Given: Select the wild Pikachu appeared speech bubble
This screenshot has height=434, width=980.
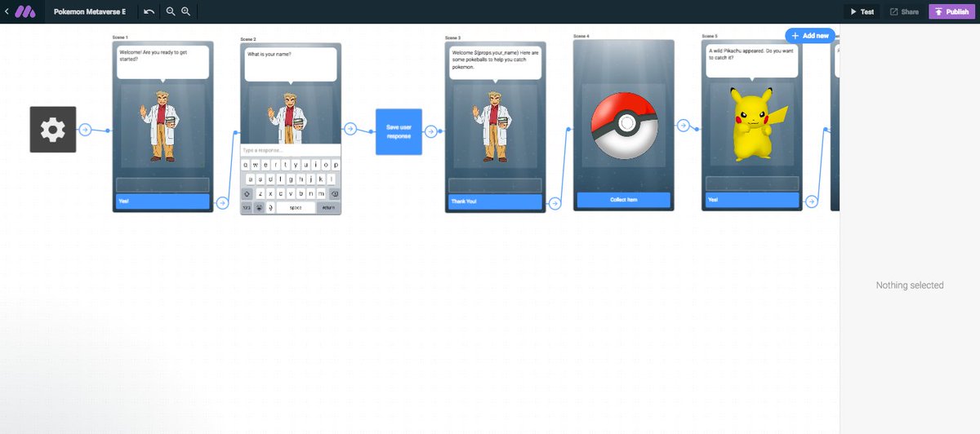Looking at the screenshot, I should 751,61.
